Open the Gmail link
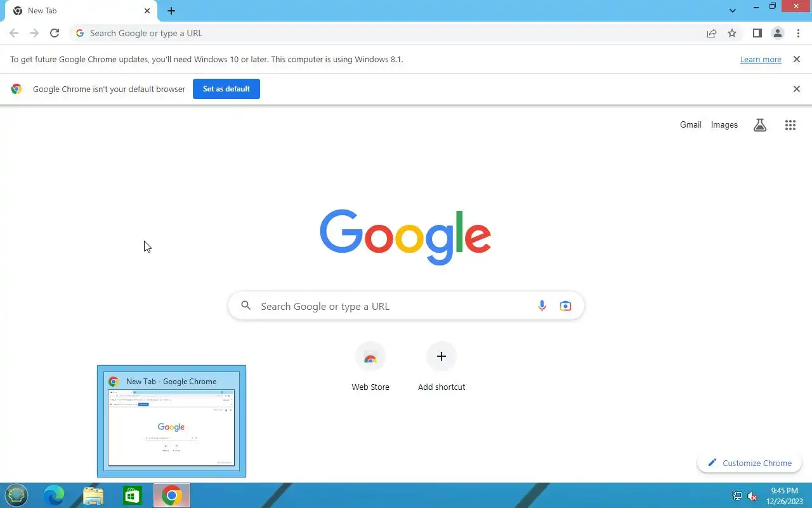Screen dimensions: 812x508 691,124
